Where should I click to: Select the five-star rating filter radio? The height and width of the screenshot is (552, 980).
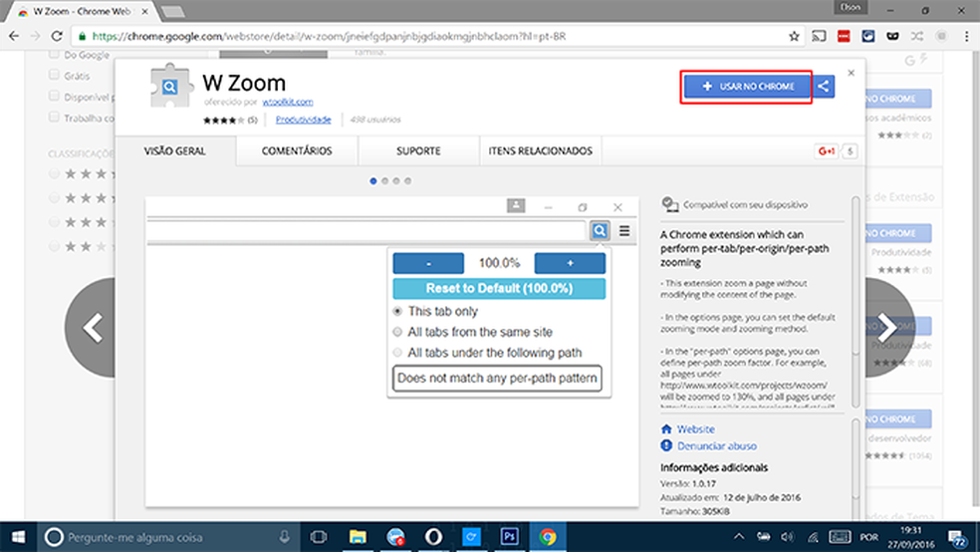point(54,173)
